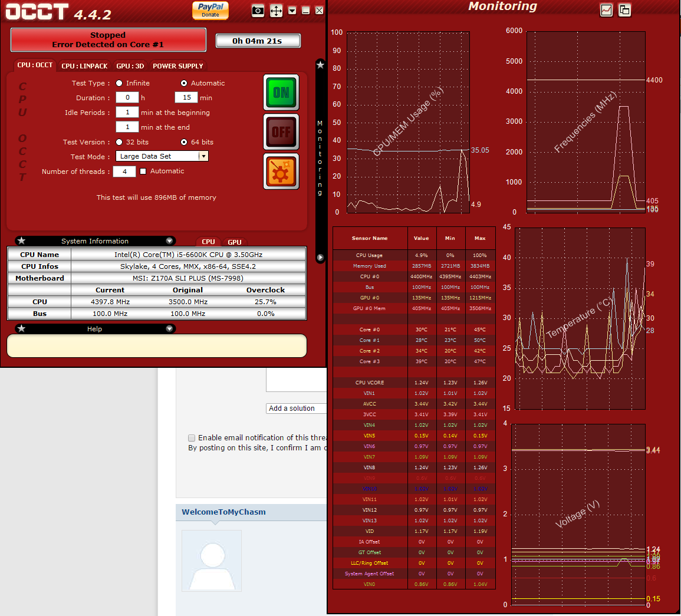Click the Stopped Error Detected status banner

(x=108, y=40)
